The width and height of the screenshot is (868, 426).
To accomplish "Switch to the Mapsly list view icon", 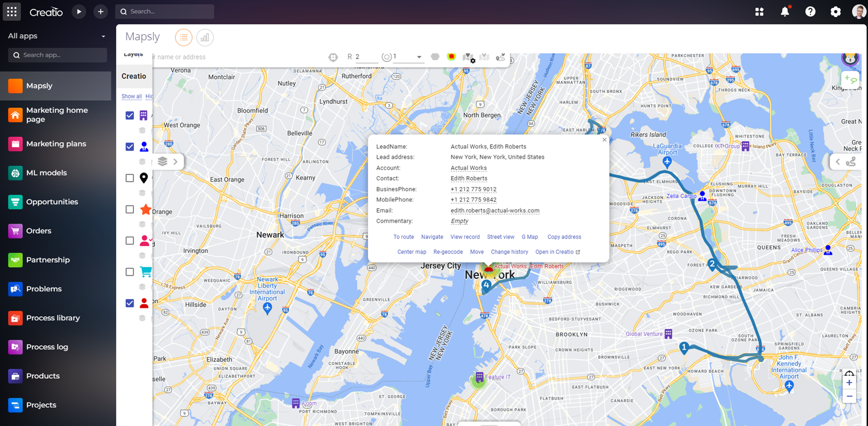I will tap(183, 37).
